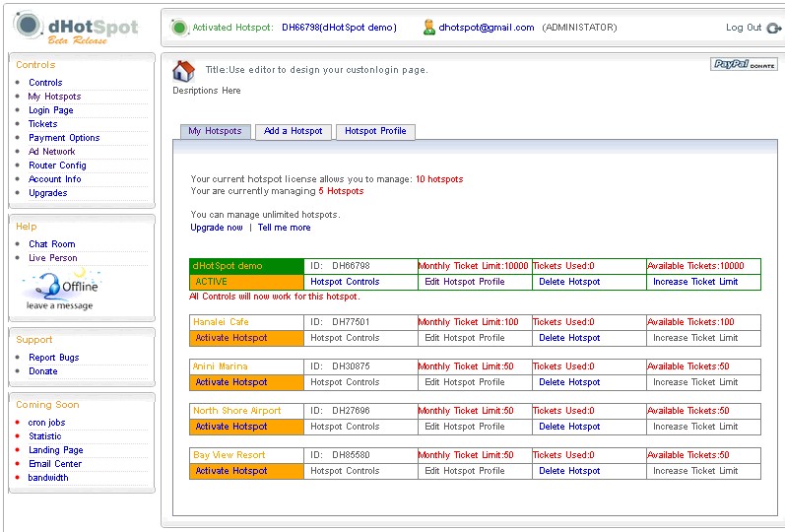Click the green activated hotspot indicator icon
The image size is (785, 532).
pos(178,28)
